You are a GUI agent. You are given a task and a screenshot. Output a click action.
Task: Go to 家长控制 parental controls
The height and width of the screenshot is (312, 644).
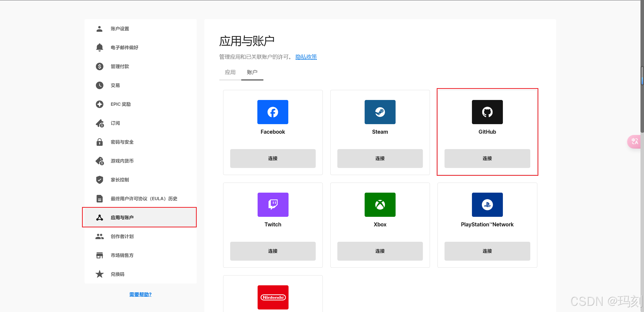click(120, 180)
